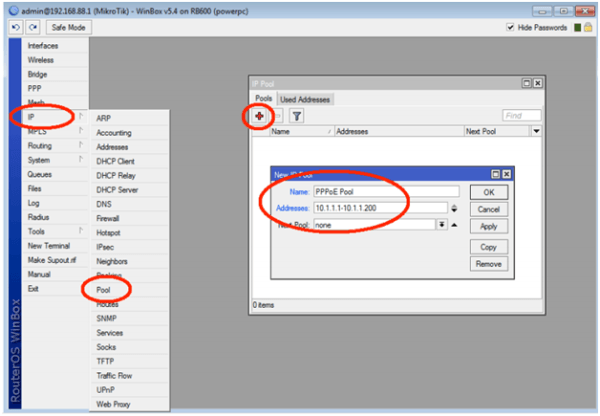Click Remove in New IP Pool dialog
600x416 pixels.
489,264
